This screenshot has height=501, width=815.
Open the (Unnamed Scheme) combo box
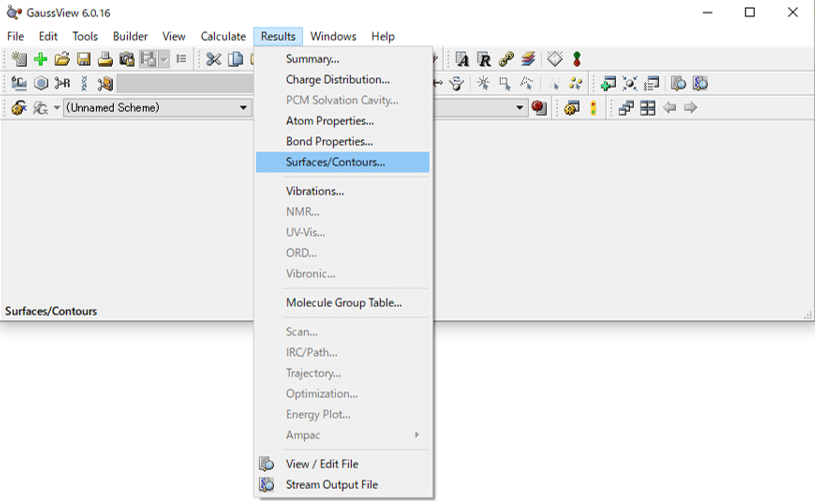pyautogui.click(x=157, y=108)
